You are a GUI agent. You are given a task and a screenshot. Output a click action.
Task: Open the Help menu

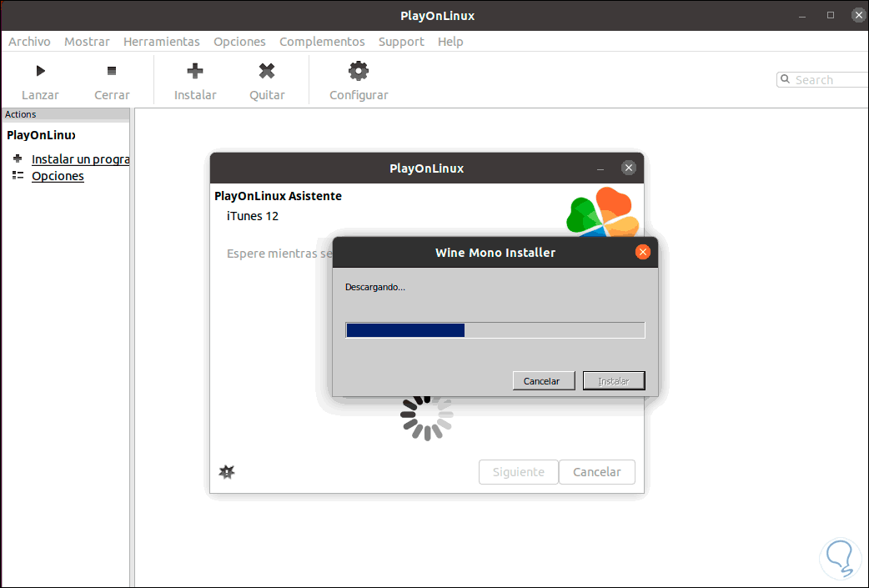(450, 42)
